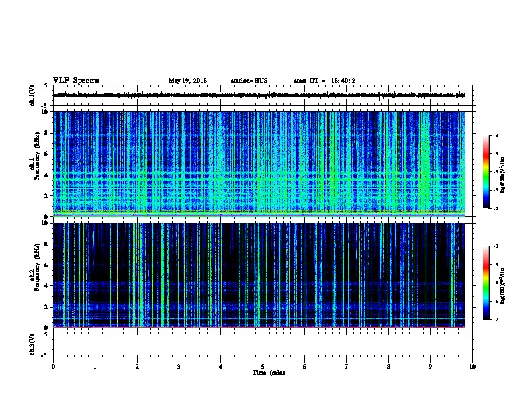Click the ch.1 spectrogram color bar
Screen dimensions: 532x411
pos(486,172)
